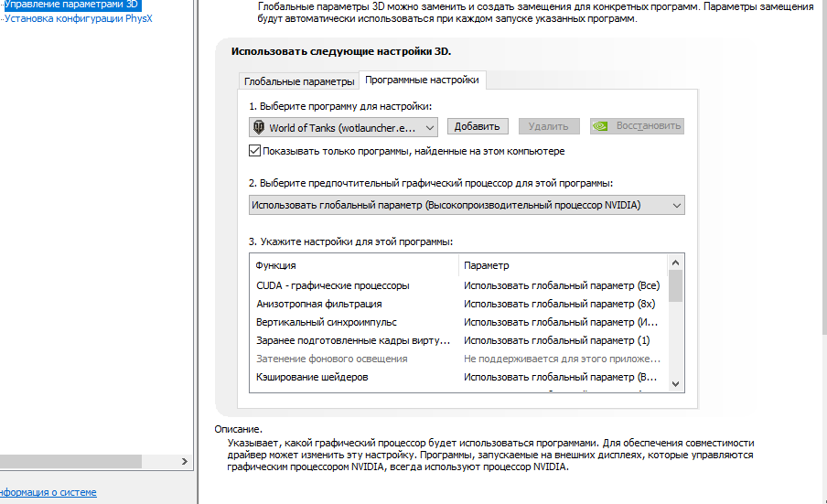Screen dimensions: 827x504
Task: Click the World of Tanks program icon
Action: (259, 127)
